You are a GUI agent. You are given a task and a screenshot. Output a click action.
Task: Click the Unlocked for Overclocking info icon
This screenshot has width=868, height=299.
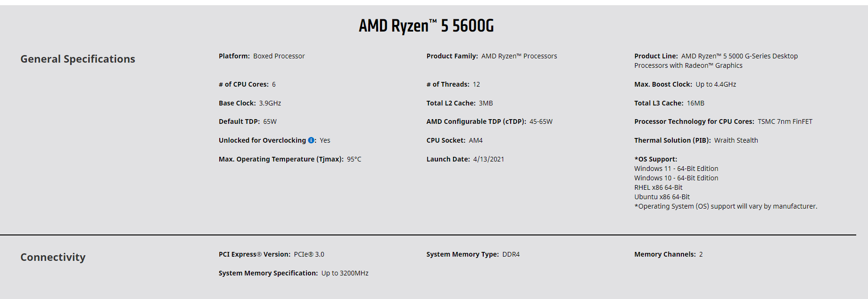point(311,140)
